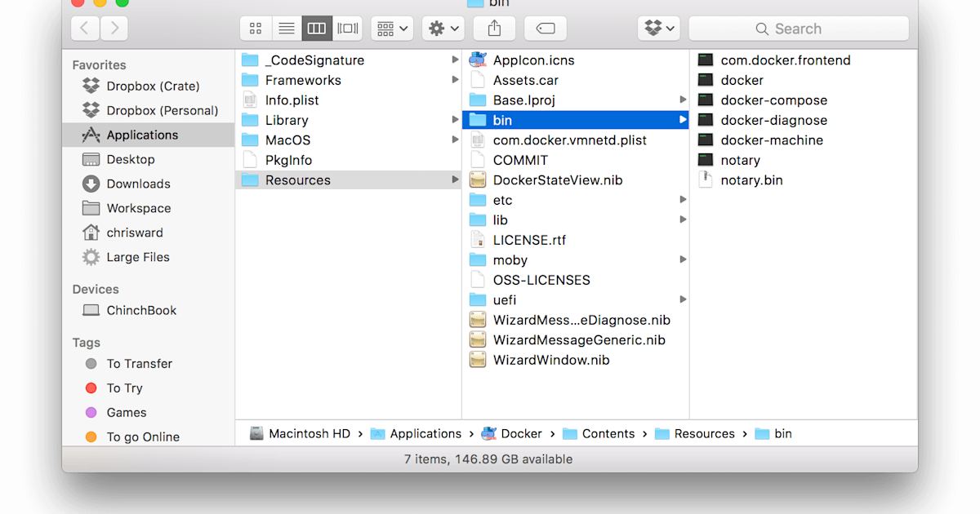Switch to Cover Flow view
This screenshot has width=980, height=514.
pos(348,29)
